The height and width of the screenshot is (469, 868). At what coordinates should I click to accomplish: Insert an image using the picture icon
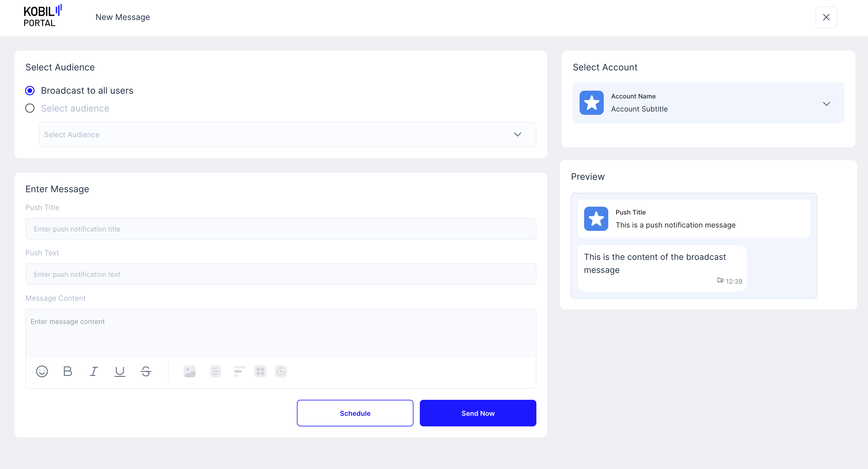tap(189, 371)
